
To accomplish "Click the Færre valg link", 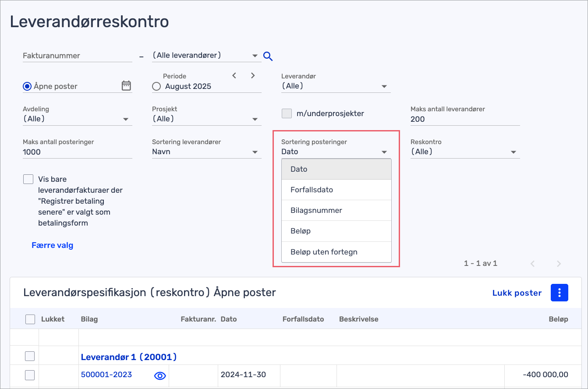I will [x=52, y=245].
